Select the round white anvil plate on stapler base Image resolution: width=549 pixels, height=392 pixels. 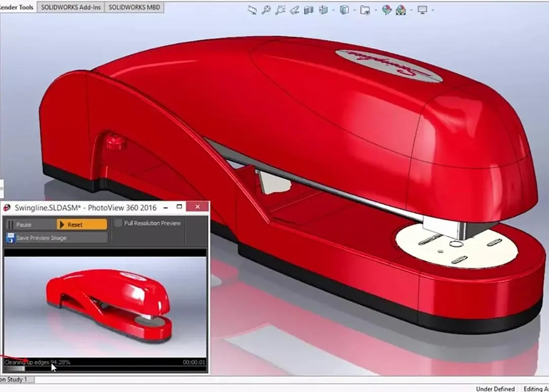click(x=457, y=246)
